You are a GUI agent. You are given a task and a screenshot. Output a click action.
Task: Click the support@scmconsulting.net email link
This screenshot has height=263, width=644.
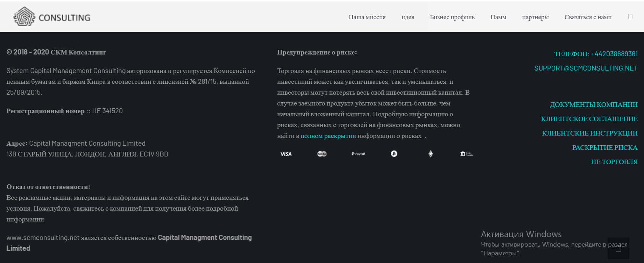click(586, 68)
